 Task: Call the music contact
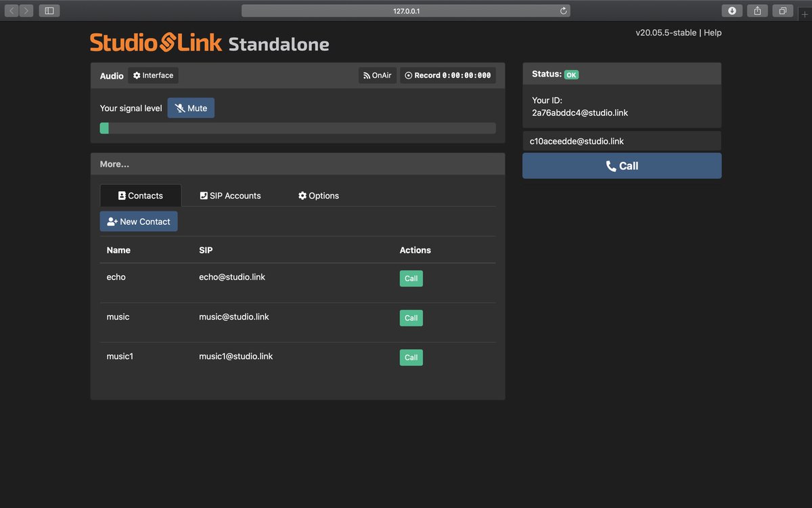411,318
